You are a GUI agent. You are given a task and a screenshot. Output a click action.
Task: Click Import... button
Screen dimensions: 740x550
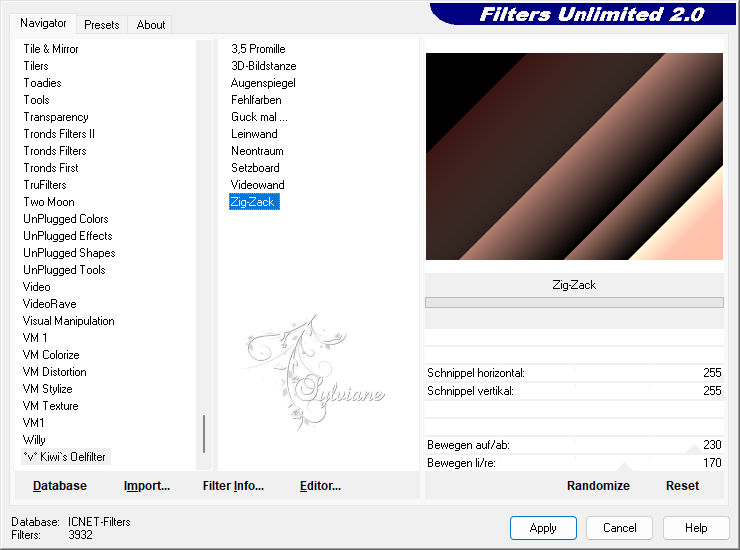(x=147, y=486)
